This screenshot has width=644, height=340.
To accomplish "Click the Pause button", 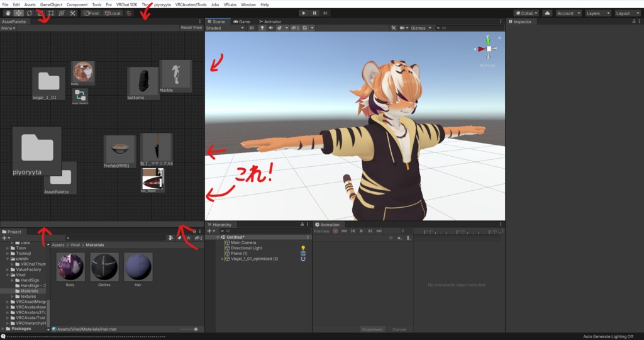I will coord(314,13).
